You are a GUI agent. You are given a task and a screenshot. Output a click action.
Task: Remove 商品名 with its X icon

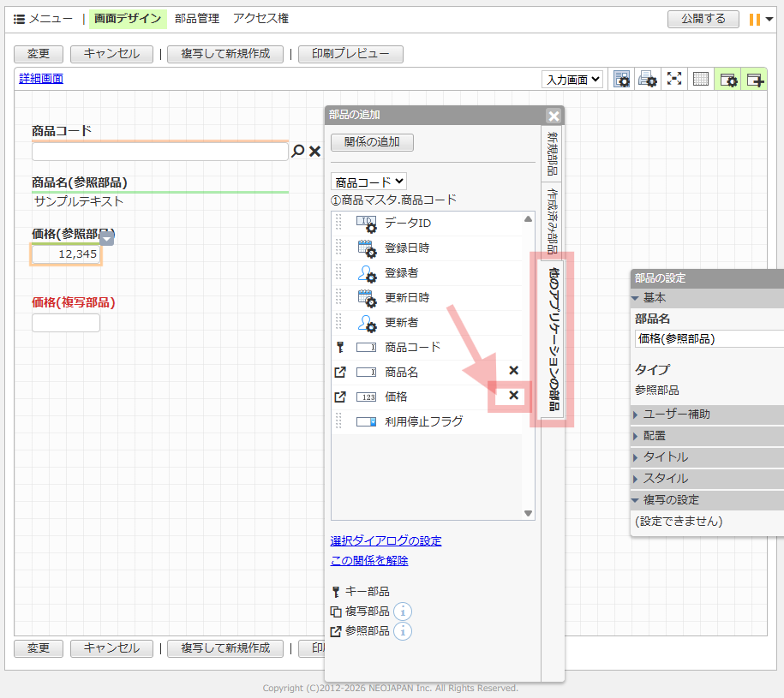513,370
